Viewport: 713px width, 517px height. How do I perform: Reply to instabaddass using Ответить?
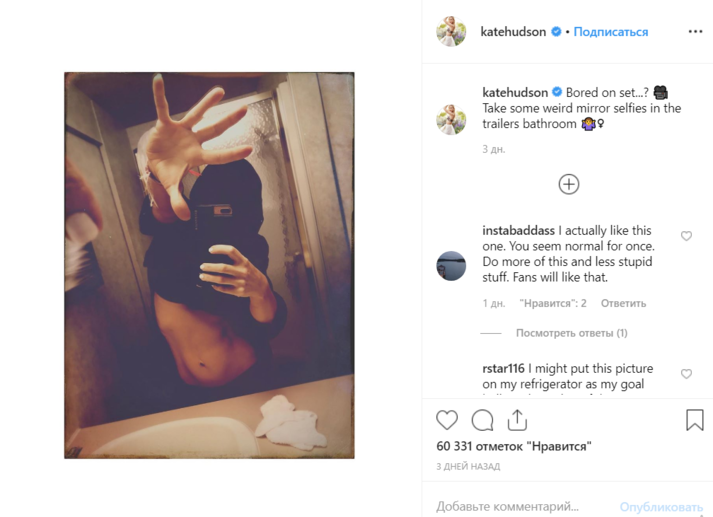pyautogui.click(x=623, y=303)
